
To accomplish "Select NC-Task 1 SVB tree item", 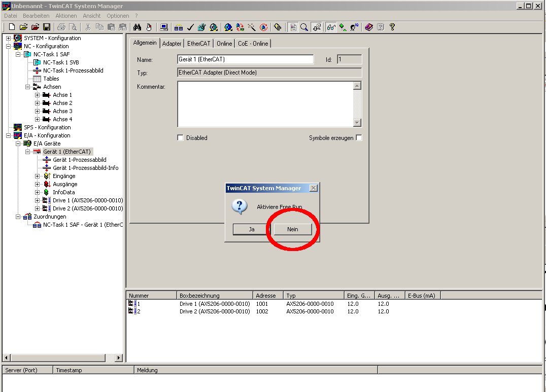I will [61, 63].
